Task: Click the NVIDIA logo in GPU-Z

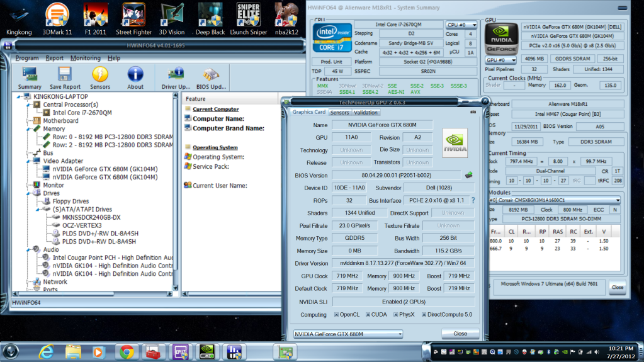Action: click(455, 143)
